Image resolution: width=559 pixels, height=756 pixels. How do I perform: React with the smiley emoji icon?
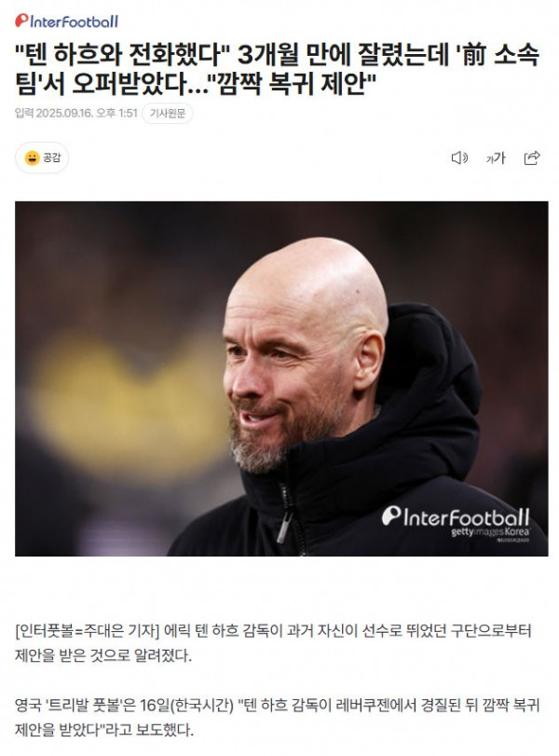(32, 158)
